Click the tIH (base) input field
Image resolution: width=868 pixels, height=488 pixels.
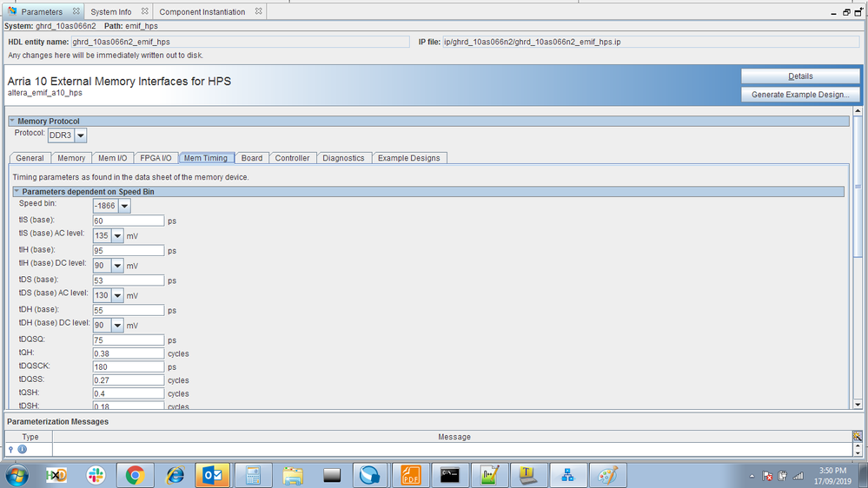click(129, 251)
